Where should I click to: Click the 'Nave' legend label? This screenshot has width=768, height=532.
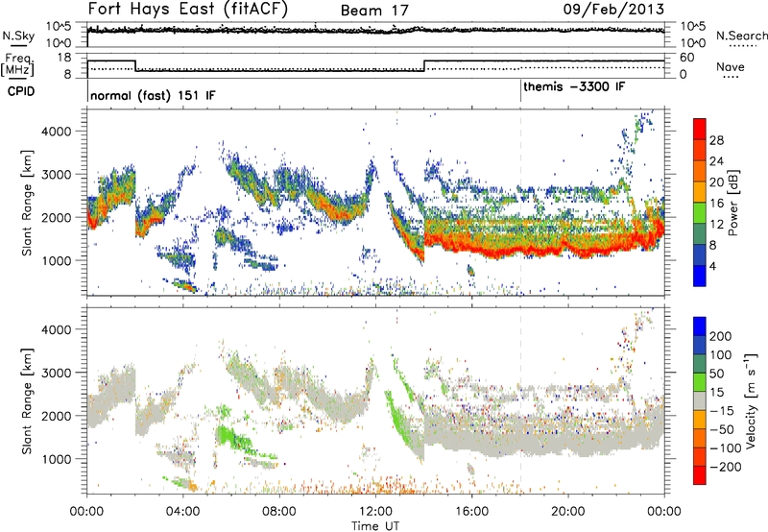(731, 66)
